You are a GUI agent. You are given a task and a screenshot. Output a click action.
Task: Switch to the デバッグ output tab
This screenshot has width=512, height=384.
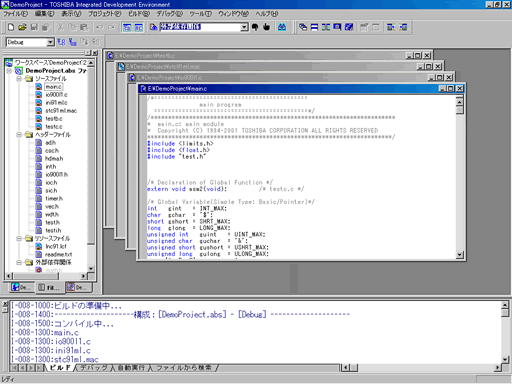[x=94, y=368]
